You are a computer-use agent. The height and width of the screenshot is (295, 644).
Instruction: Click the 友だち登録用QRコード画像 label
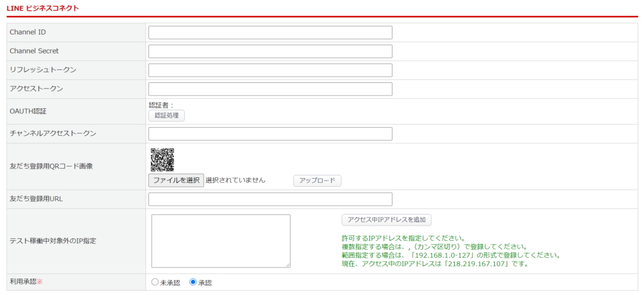(x=52, y=167)
